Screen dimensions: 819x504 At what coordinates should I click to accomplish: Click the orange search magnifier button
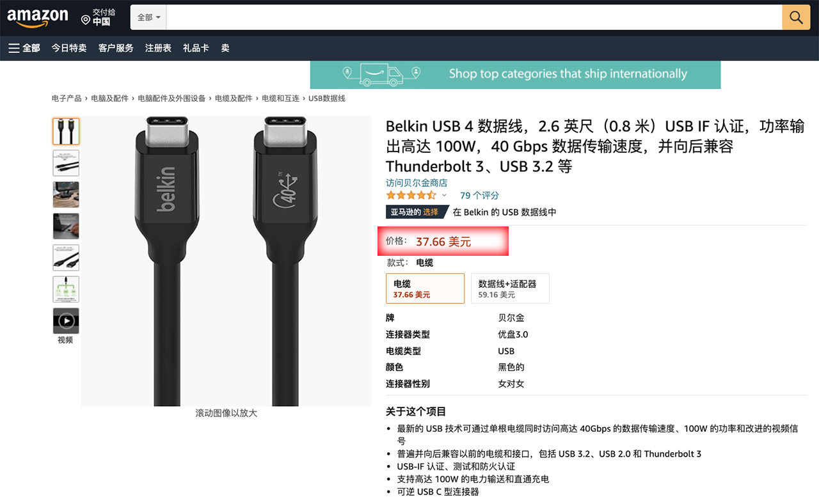click(796, 17)
